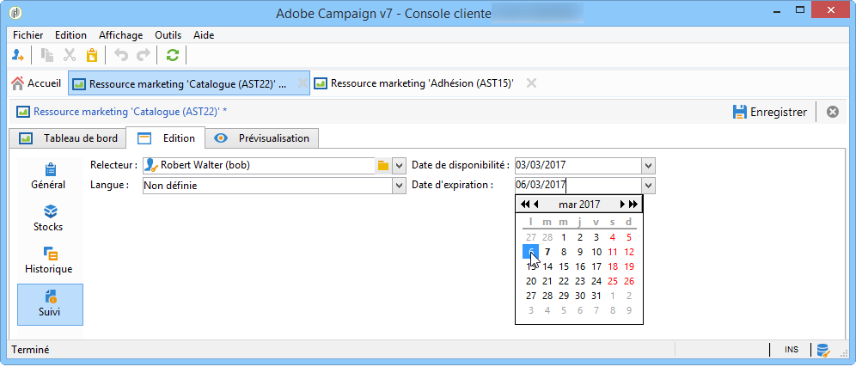
Task: Close the editor with the round X icon
Action: (832, 112)
